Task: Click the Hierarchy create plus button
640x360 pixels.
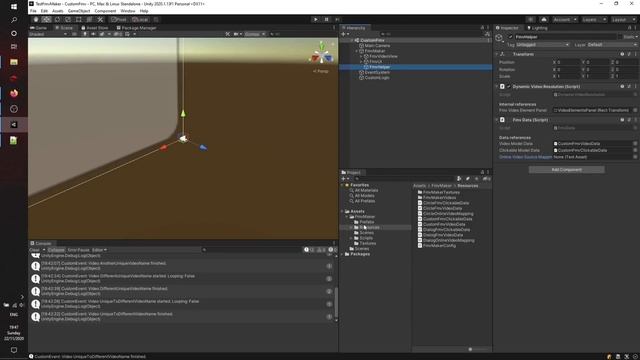Action: click(344, 34)
